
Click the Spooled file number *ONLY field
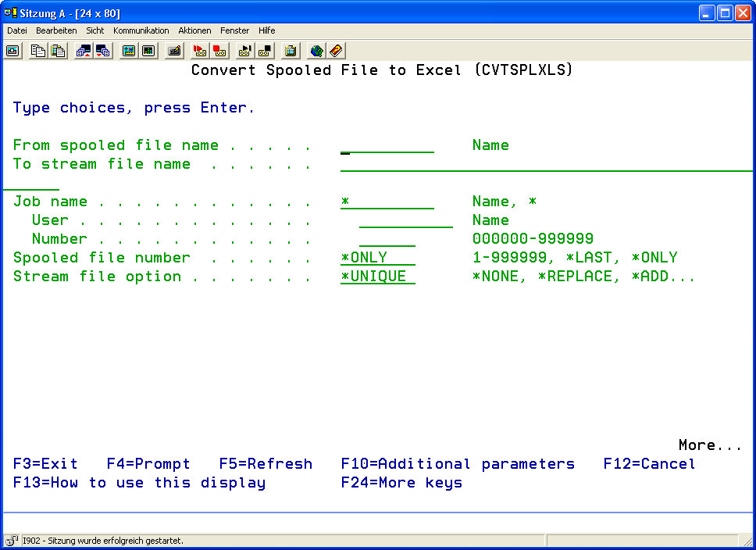tap(378, 258)
